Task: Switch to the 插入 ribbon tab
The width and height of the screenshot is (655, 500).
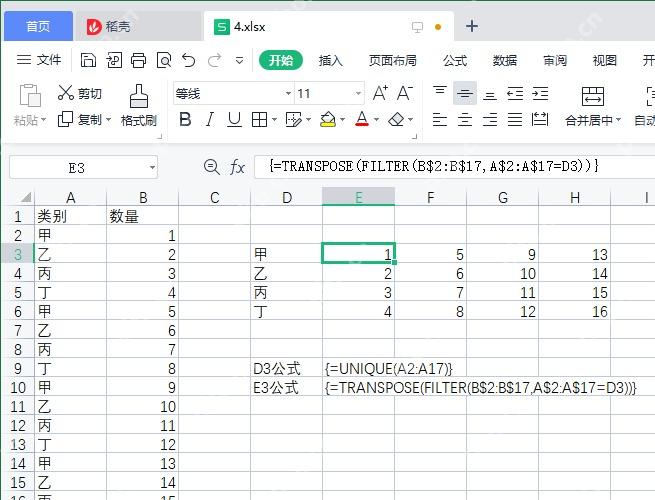Action: pos(330,61)
